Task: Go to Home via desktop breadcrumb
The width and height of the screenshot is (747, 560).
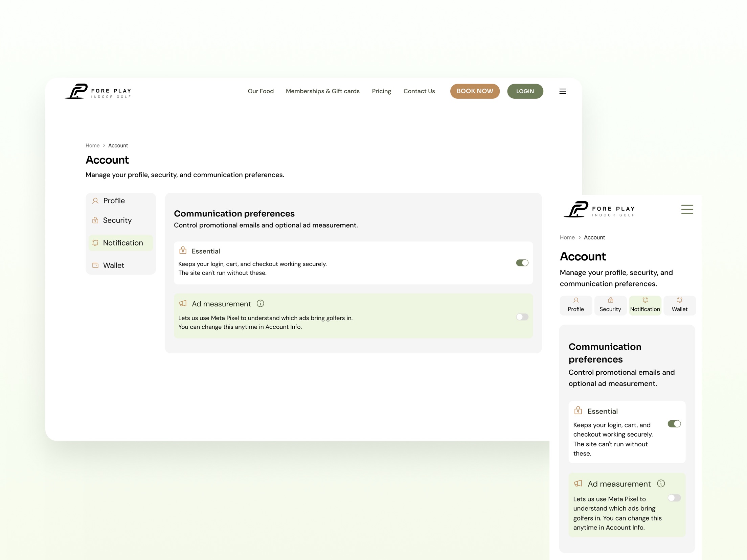Action: coord(92,145)
